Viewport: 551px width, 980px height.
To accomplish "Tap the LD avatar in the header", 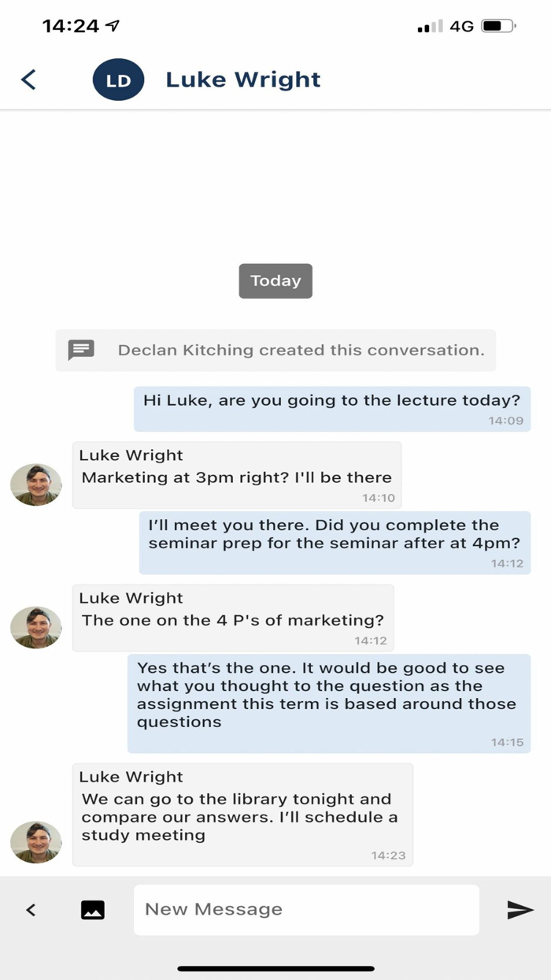I will [119, 79].
